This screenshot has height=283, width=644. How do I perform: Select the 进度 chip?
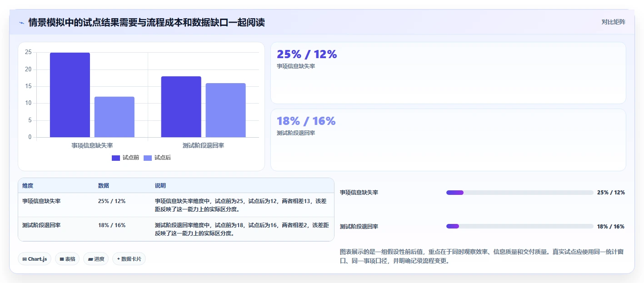coord(96,259)
